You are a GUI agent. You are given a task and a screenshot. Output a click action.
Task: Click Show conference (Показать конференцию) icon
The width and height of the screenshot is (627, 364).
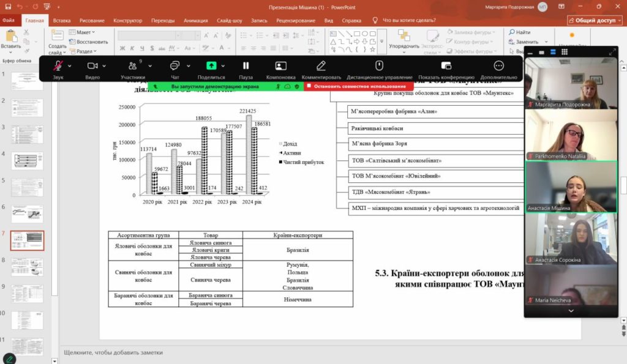[x=446, y=66]
